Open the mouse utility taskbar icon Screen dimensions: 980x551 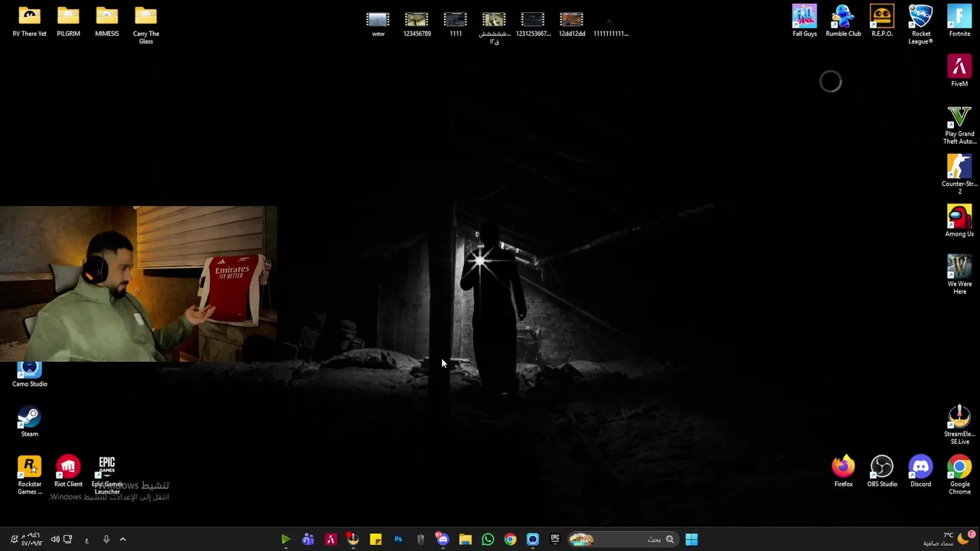pyautogui.click(x=420, y=540)
